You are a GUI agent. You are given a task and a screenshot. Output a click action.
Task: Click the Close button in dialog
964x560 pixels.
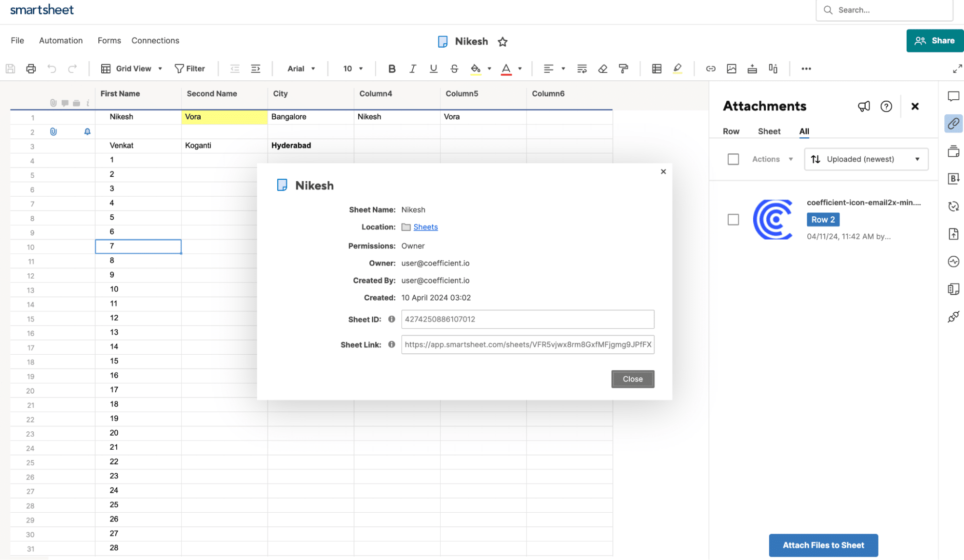pyautogui.click(x=633, y=379)
